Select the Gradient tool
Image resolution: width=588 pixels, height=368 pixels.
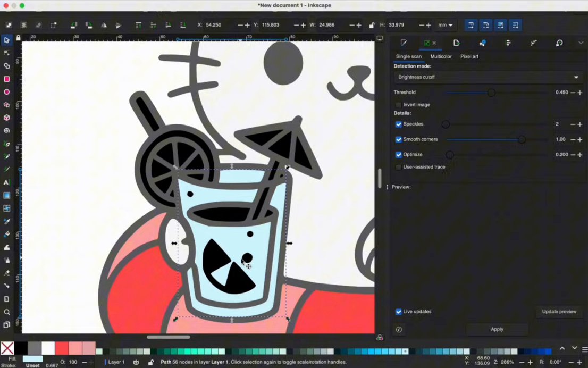pos(6,196)
